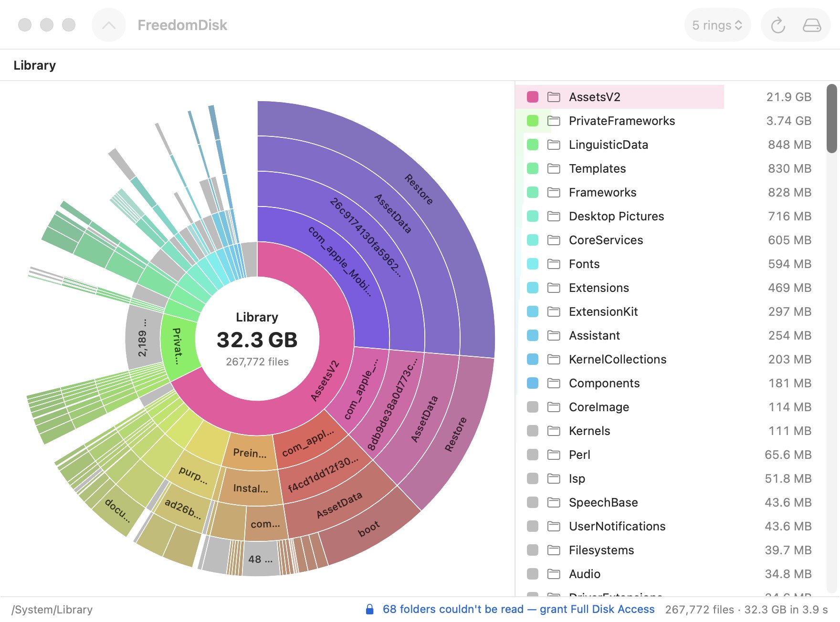Click the /System/Library path in status bar
The width and height of the screenshot is (840, 622).
[x=52, y=610]
